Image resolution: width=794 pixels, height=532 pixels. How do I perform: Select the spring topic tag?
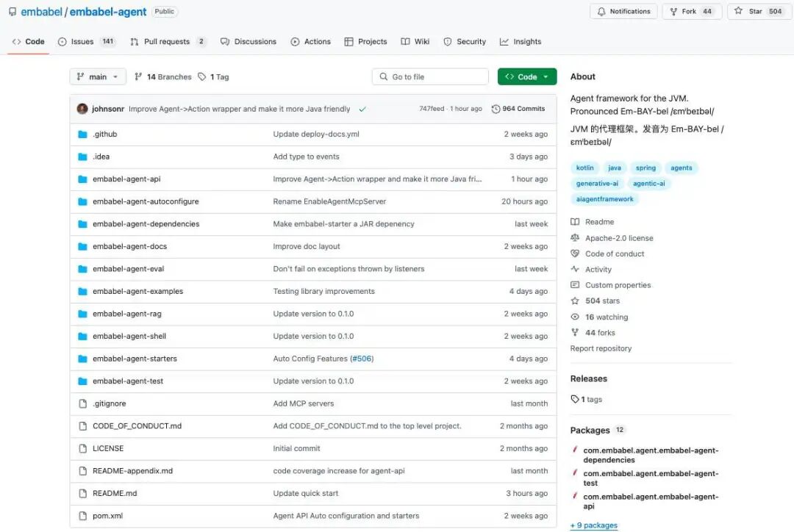tap(645, 168)
